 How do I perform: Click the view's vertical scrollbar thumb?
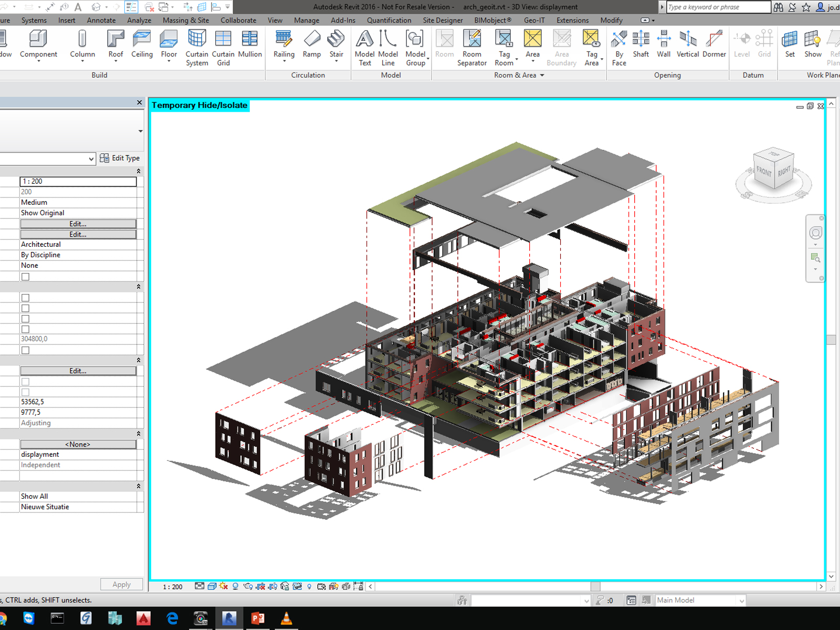[831, 340]
